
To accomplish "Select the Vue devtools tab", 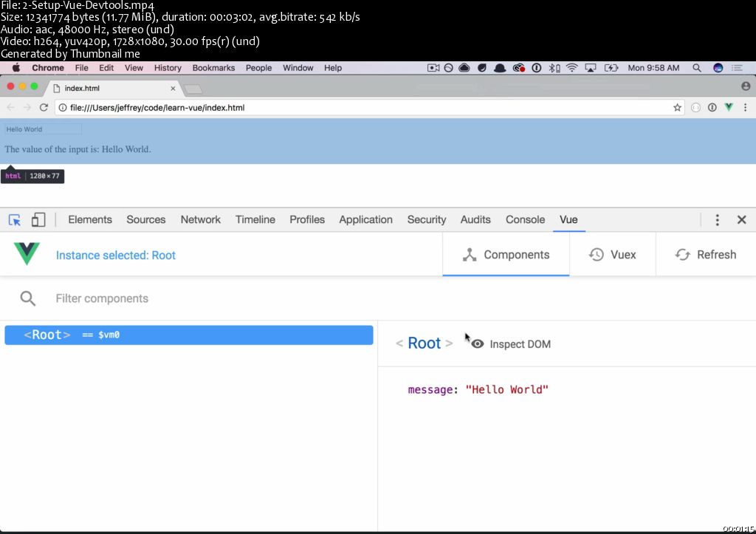I will pos(568,219).
